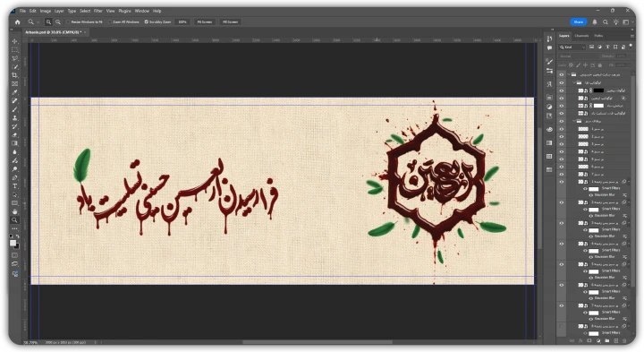This screenshot has width=644, height=352.
Task: Enable Resize Windows to Fit checkbox
Action: (68, 21)
